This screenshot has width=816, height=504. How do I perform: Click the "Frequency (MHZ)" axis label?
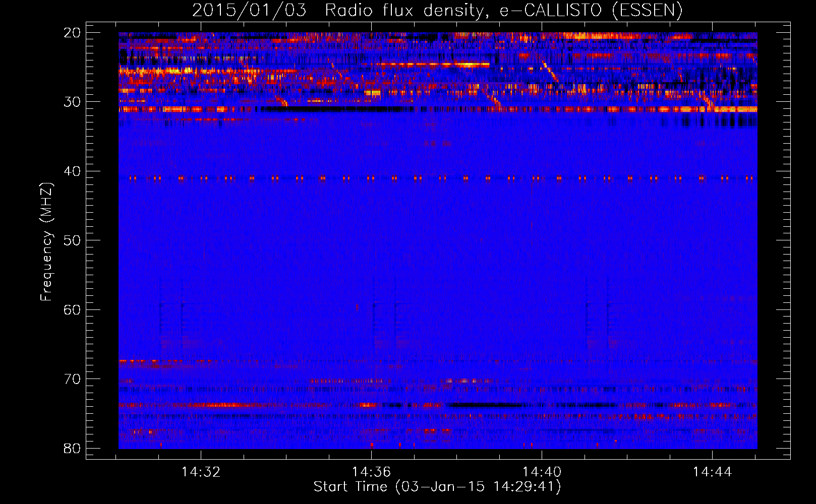click(x=46, y=242)
